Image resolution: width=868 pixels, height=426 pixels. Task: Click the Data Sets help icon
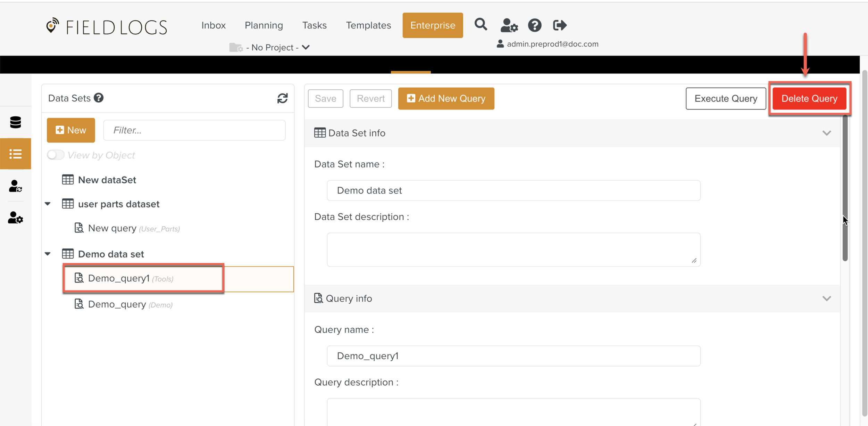(99, 98)
